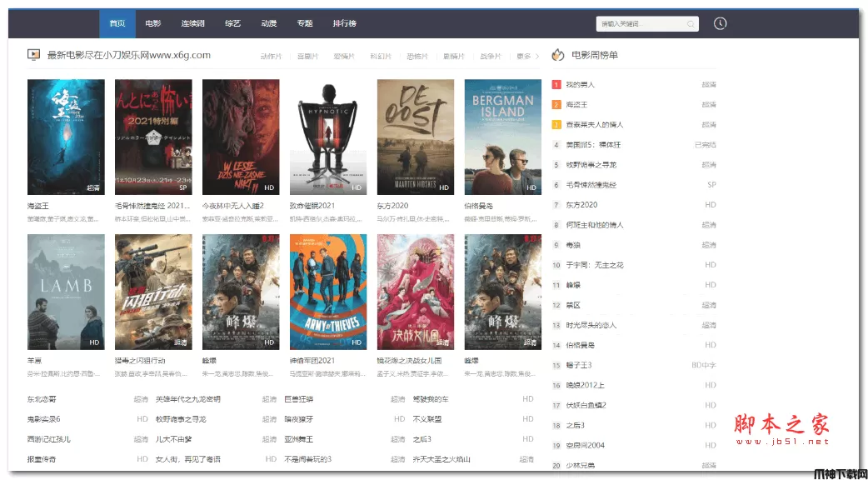Click the search magnifying glass icon
This screenshot has width=868, height=480.
click(x=691, y=23)
